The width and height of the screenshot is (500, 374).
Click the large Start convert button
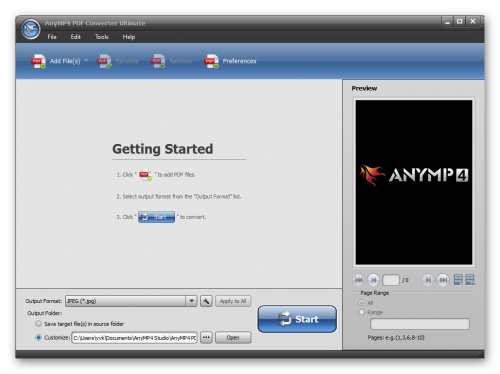[x=297, y=319]
